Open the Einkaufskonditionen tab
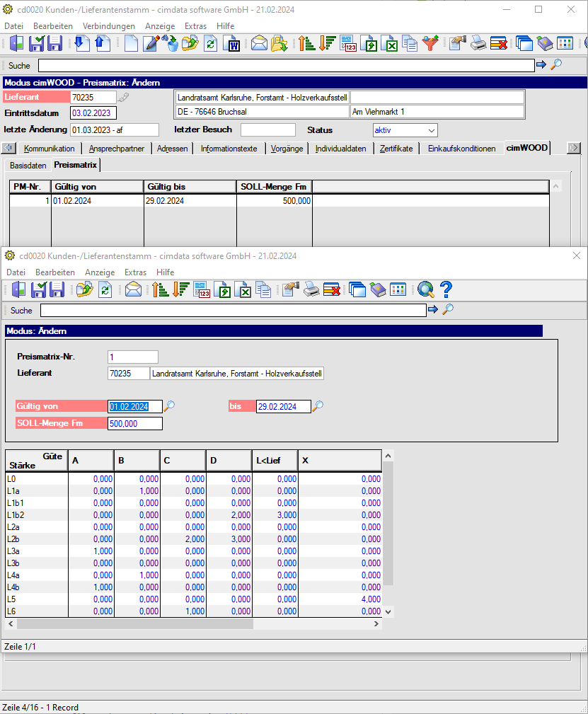 (461, 149)
